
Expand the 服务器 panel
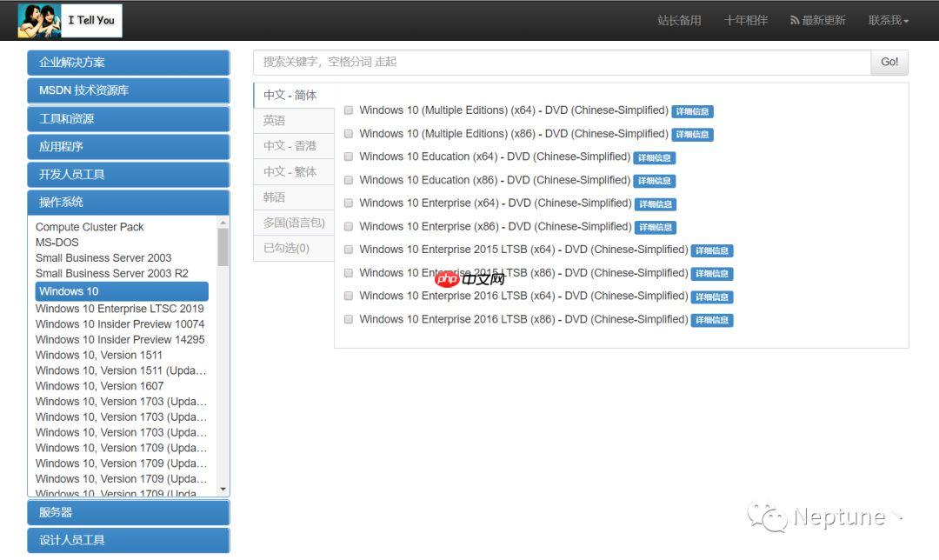tap(128, 513)
